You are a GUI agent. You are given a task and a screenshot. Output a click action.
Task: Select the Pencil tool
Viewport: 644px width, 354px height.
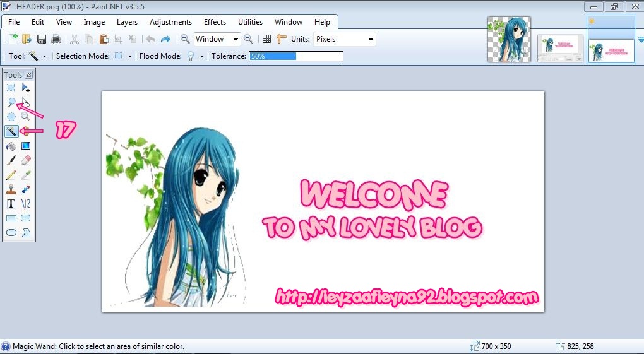11,175
